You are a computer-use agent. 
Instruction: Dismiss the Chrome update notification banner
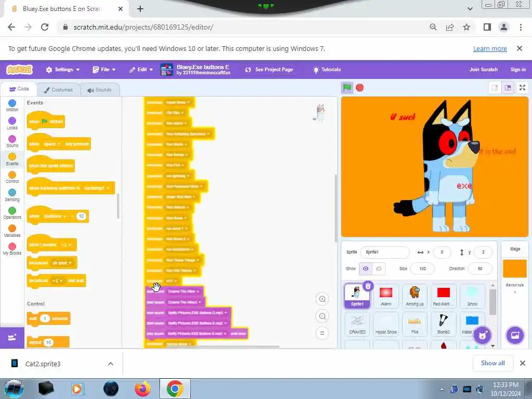click(x=520, y=48)
